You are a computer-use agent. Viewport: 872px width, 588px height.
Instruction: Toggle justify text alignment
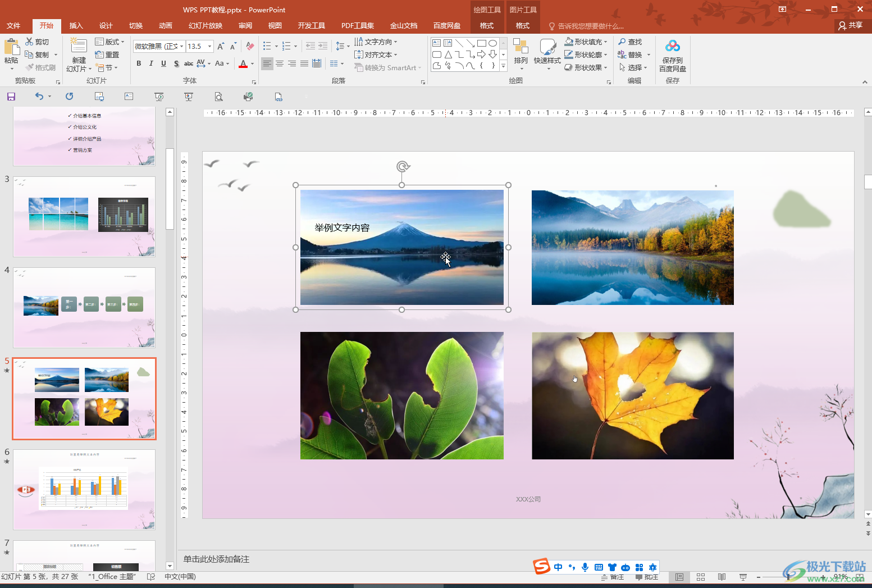[304, 63]
